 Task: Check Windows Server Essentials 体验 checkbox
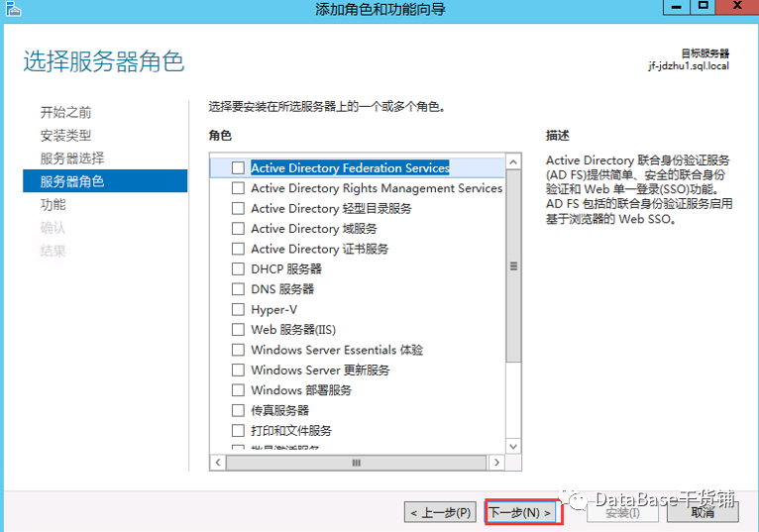[x=238, y=350]
